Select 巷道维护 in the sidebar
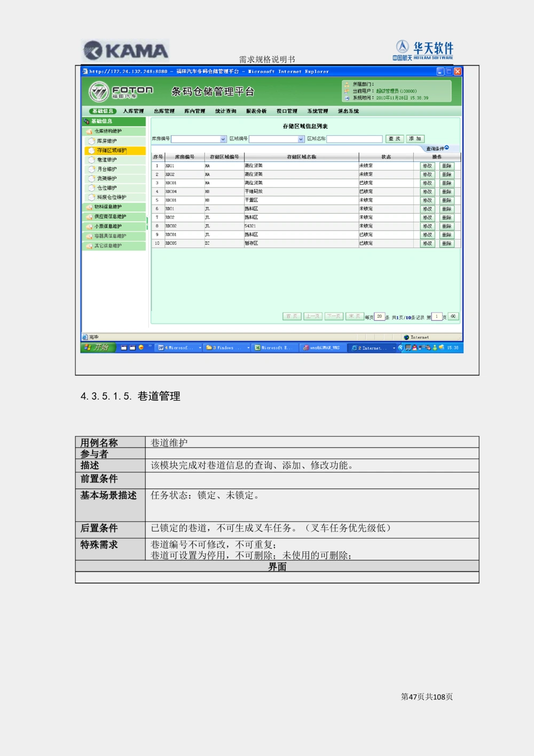Image resolution: width=534 pixels, height=756 pixels. (x=106, y=160)
